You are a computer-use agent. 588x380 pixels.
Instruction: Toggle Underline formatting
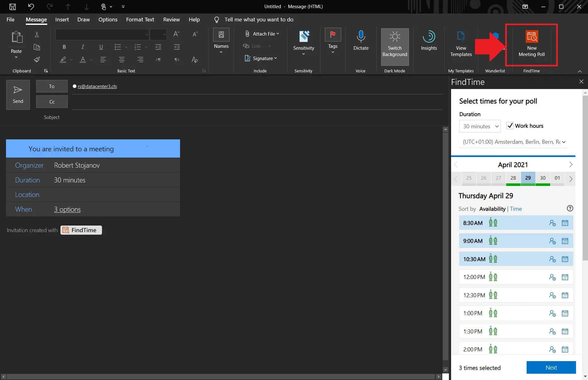[101, 47]
